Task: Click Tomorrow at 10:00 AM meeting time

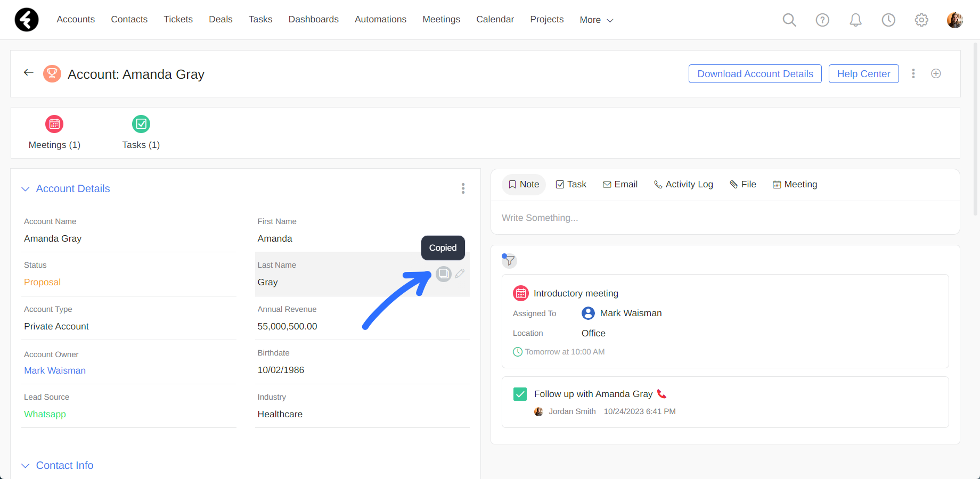Action: (565, 352)
